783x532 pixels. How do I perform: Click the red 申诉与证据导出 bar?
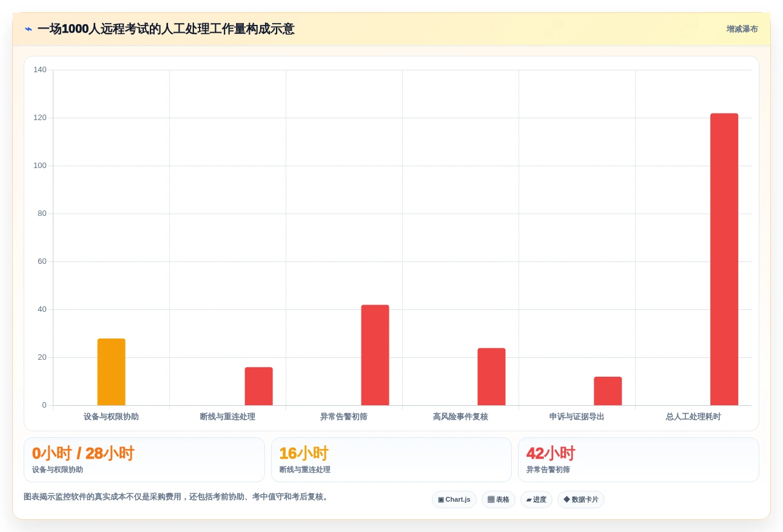click(608, 391)
